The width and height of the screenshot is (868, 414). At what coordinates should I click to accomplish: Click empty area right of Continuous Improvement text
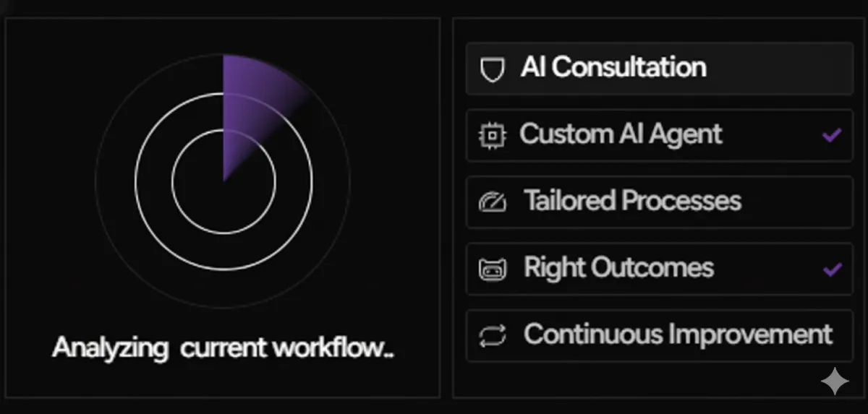pos(843,336)
